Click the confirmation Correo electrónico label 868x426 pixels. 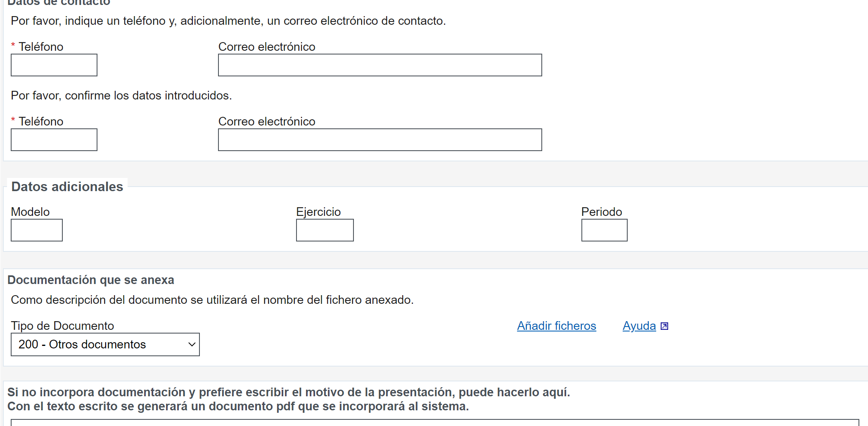click(267, 121)
